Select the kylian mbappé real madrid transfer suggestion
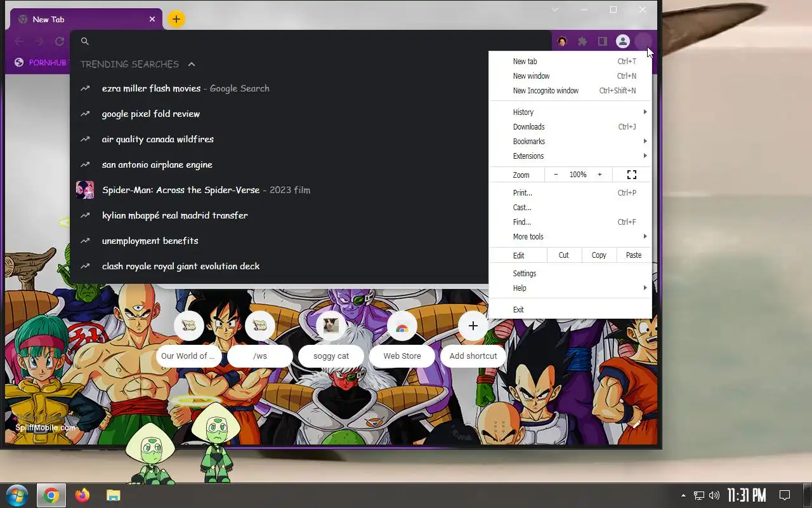This screenshot has height=508, width=812. [x=279, y=215]
